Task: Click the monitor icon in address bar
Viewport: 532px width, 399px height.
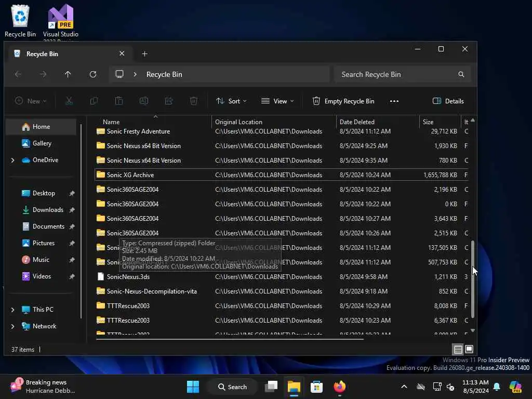Action: [x=119, y=74]
